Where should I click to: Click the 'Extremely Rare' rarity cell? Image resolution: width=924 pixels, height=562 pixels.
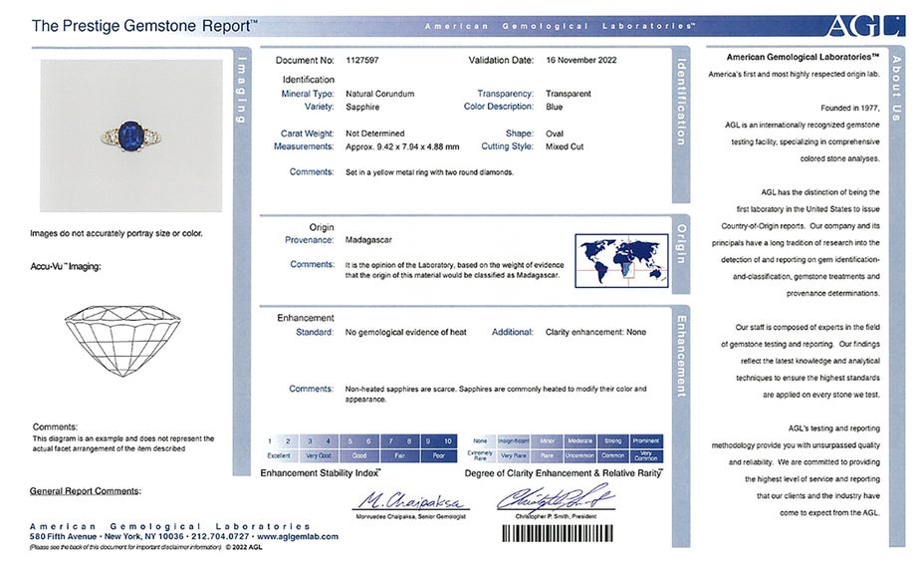[x=480, y=454]
